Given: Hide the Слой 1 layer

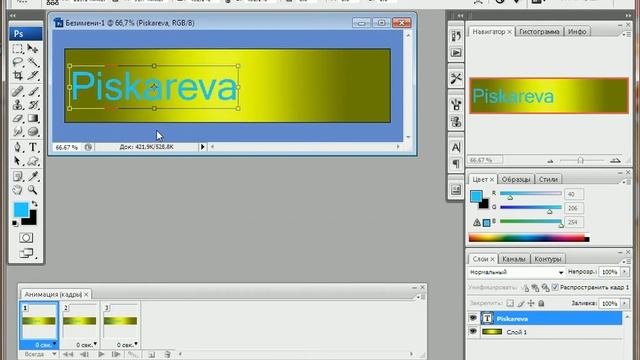Looking at the screenshot, I should [x=473, y=331].
